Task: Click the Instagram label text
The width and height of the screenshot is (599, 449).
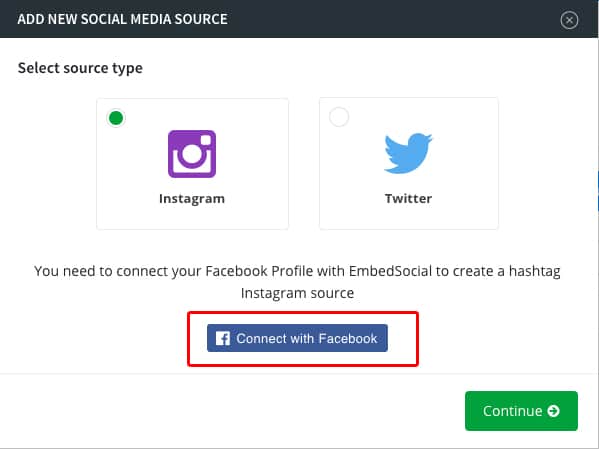Action: coord(192,199)
